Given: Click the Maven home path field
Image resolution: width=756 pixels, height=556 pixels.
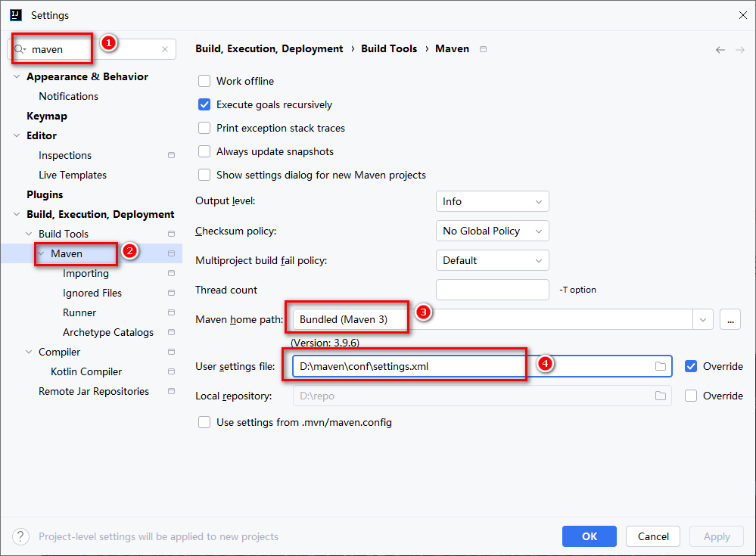Looking at the screenshot, I should (493, 320).
